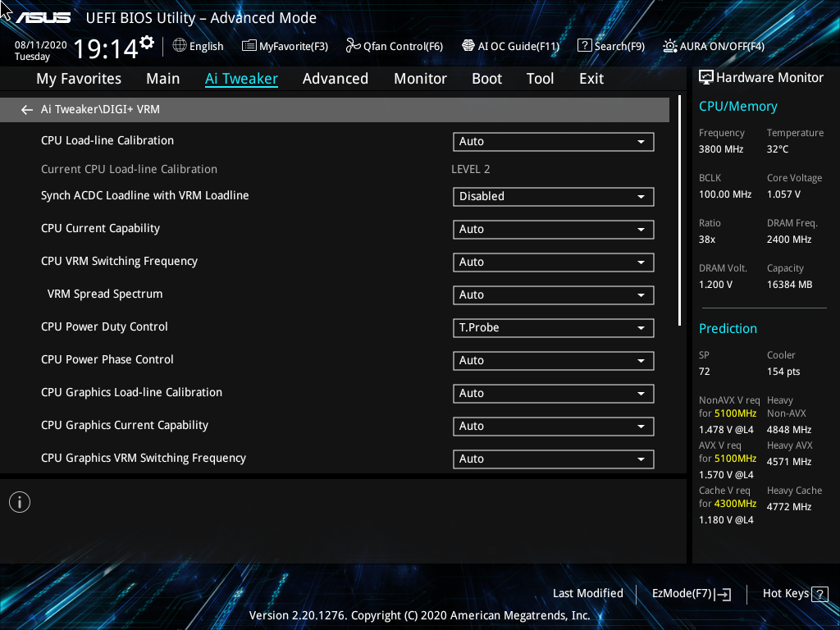Select Synch ACDC Loadline with VRM Loadline label
840x630 pixels.
[x=144, y=195]
